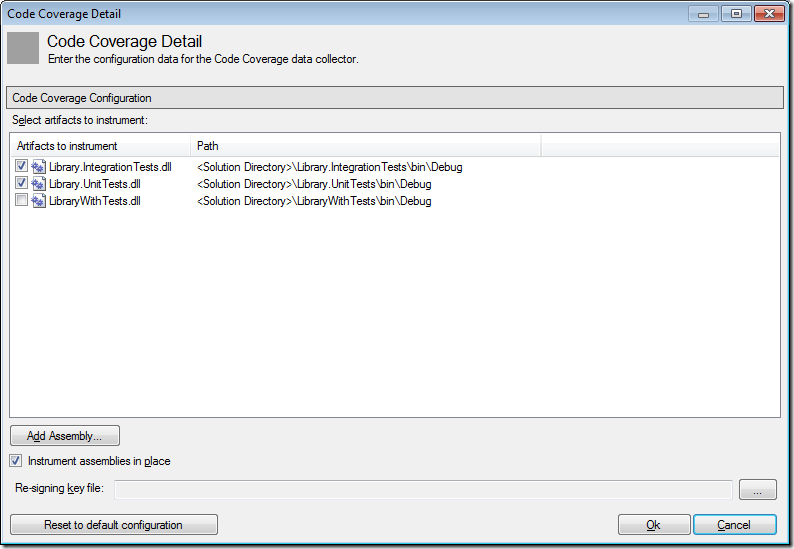Click the Cancel button
This screenshot has height=549, width=794.
(x=734, y=525)
